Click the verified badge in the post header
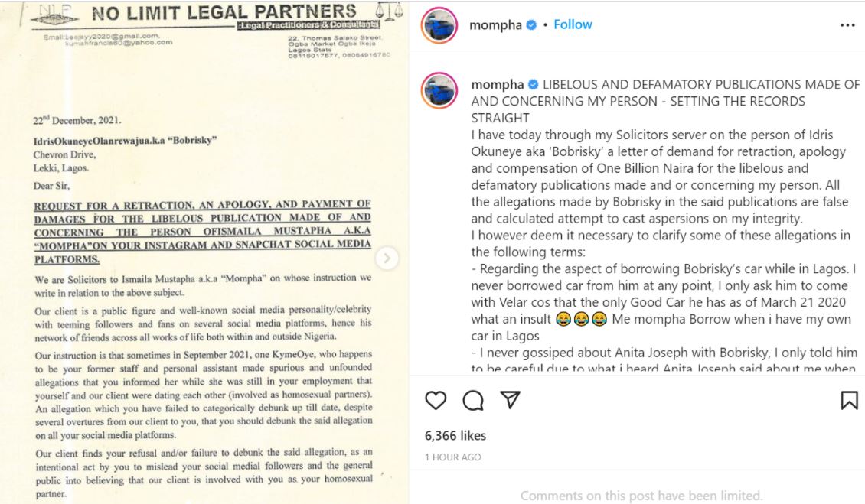The width and height of the screenshot is (865, 504). [531, 25]
